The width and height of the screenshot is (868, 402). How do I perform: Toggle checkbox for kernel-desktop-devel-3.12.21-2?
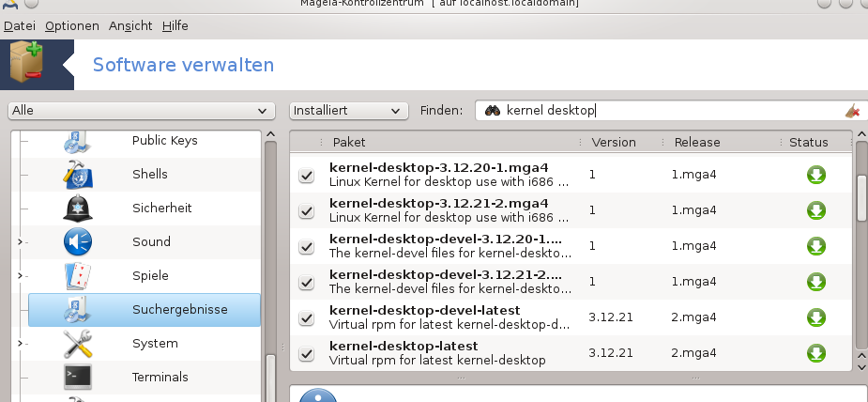[306, 283]
